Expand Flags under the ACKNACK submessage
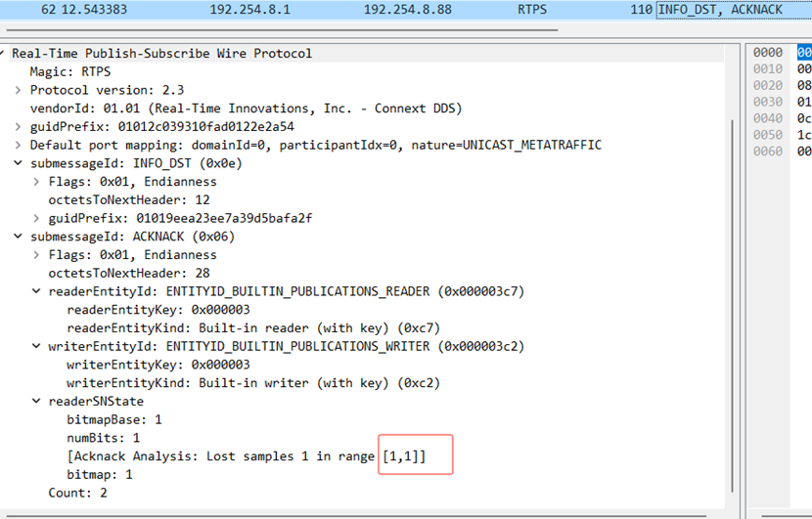This screenshot has height=519, width=812. pos(37,255)
